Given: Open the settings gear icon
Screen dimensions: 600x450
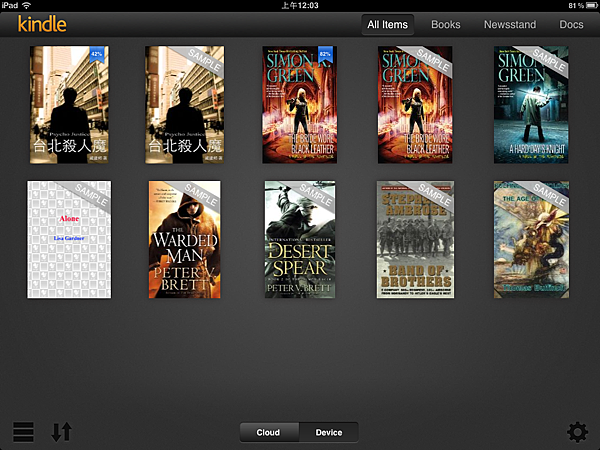Looking at the screenshot, I should [577, 432].
